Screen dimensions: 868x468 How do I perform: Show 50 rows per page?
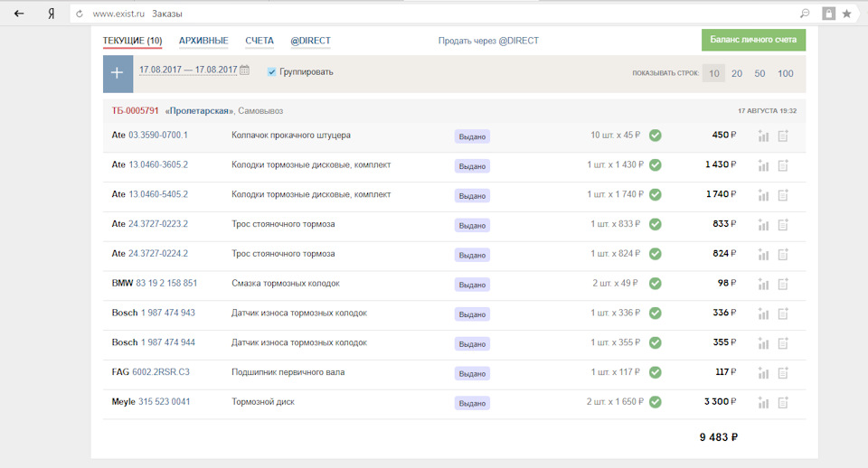coord(759,73)
